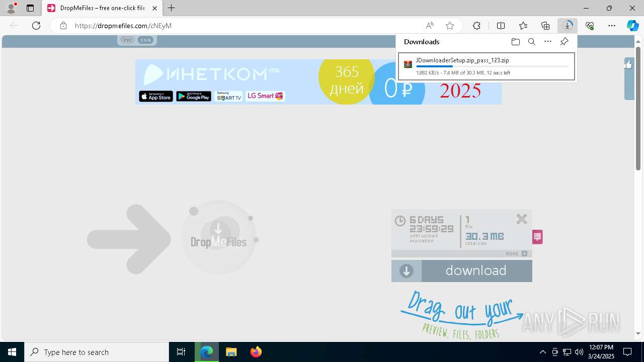Open the Favorites list

[523, 26]
